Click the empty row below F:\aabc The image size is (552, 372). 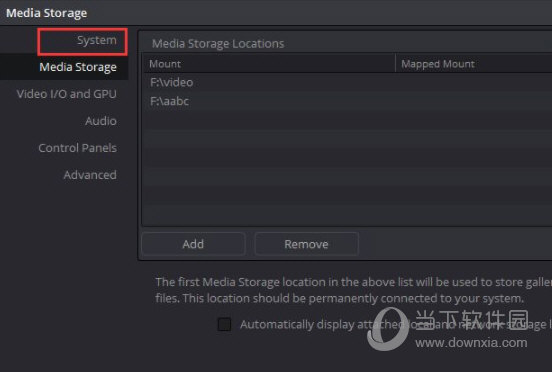pyautogui.click(x=347, y=120)
